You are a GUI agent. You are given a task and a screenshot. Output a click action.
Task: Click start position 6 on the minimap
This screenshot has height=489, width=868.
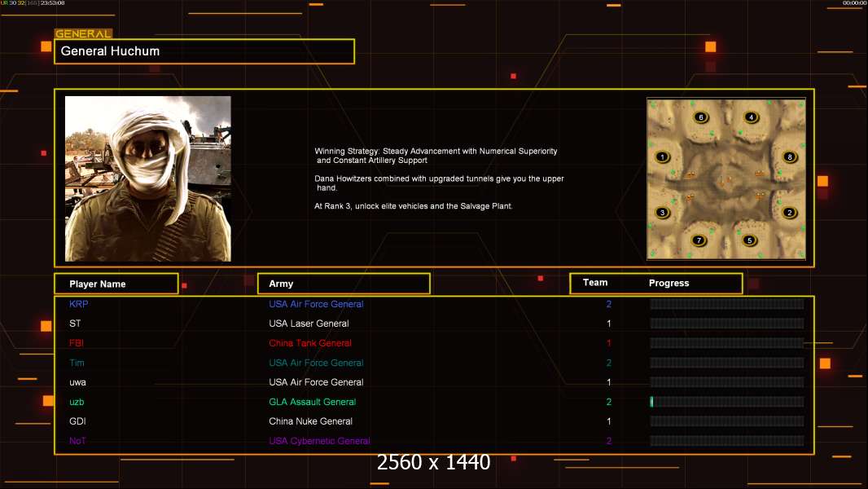click(x=701, y=117)
